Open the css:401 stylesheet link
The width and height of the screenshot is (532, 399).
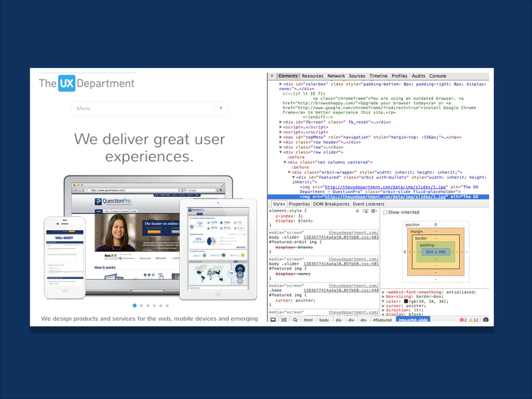(341, 264)
